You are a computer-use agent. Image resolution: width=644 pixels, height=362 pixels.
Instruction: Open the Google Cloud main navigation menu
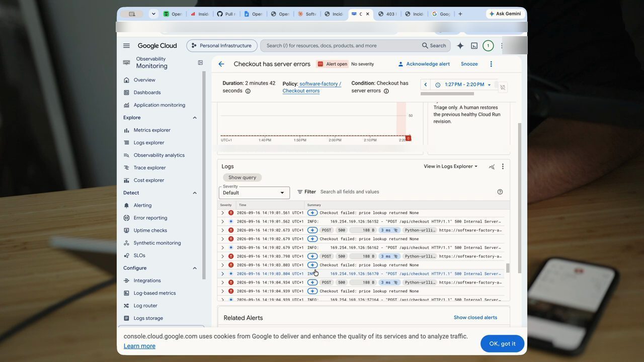coord(126,46)
